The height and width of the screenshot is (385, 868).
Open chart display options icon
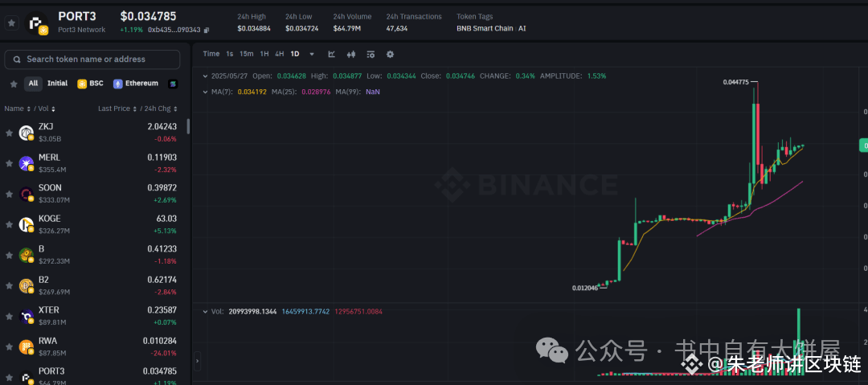(x=371, y=55)
